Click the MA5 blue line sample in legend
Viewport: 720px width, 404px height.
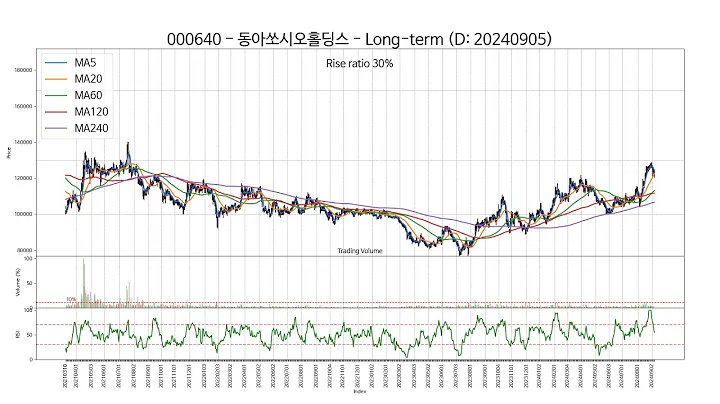click(55, 63)
